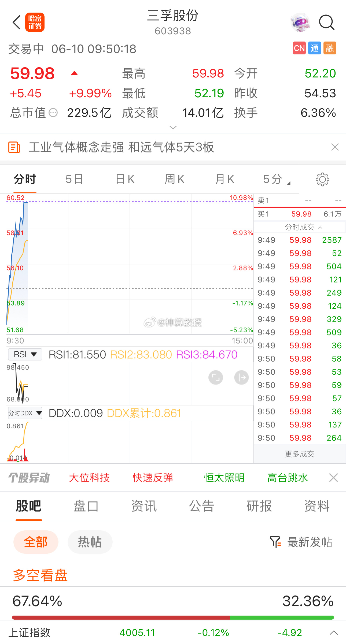The width and height of the screenshot is (346, 644).
Task: Tap the fullscreen chart icon
Action: click(216, 378)
